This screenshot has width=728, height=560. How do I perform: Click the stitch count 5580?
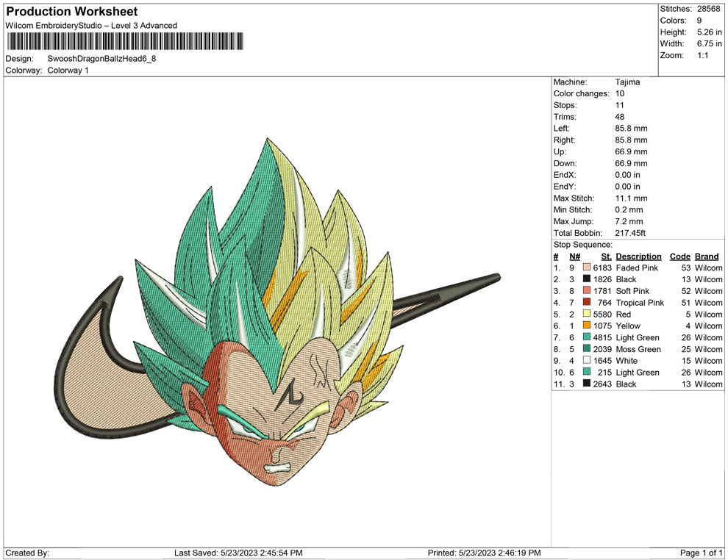602,314
